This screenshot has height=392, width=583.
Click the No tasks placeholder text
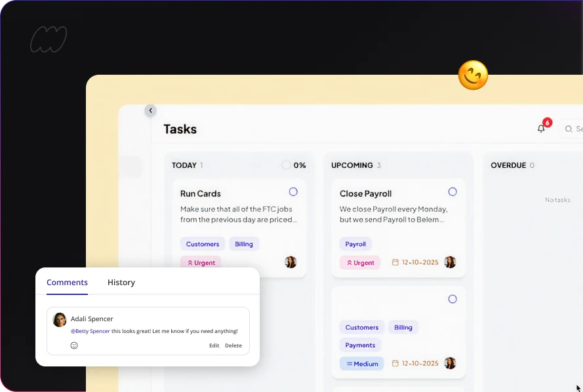[x=557, y=200]
